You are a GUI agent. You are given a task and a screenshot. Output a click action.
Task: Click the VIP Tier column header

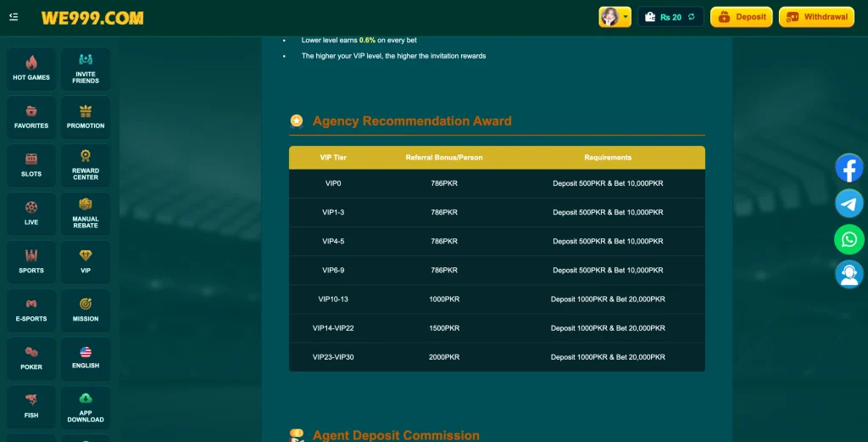point(333,157)
